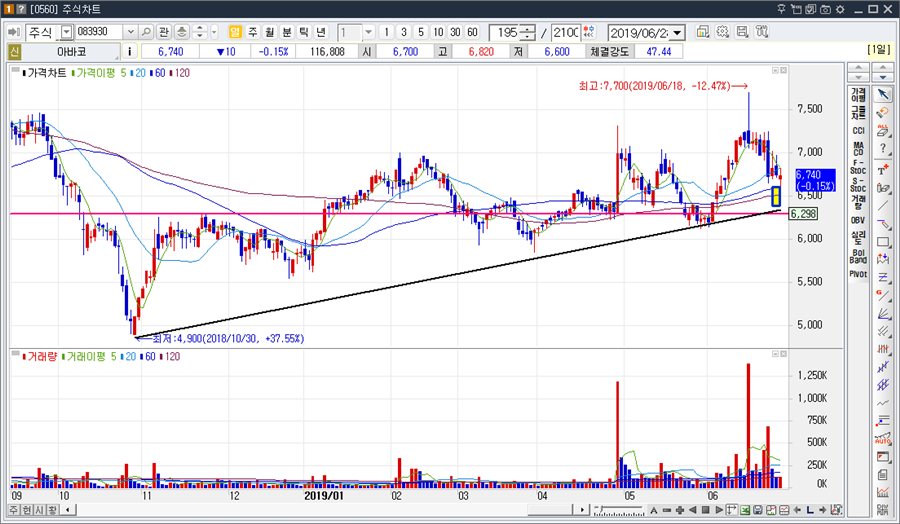Click the small arrow after up/down stepper
900x524 pixels.
214,32
